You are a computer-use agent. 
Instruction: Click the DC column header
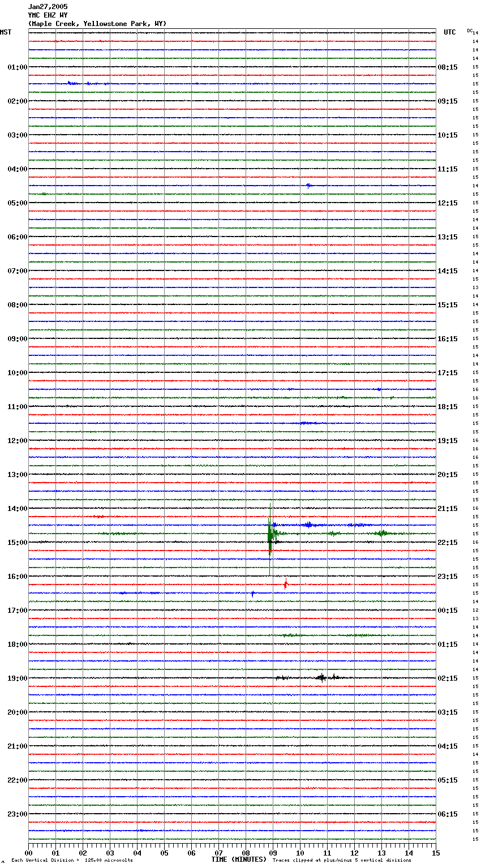(x=470, y=31)
